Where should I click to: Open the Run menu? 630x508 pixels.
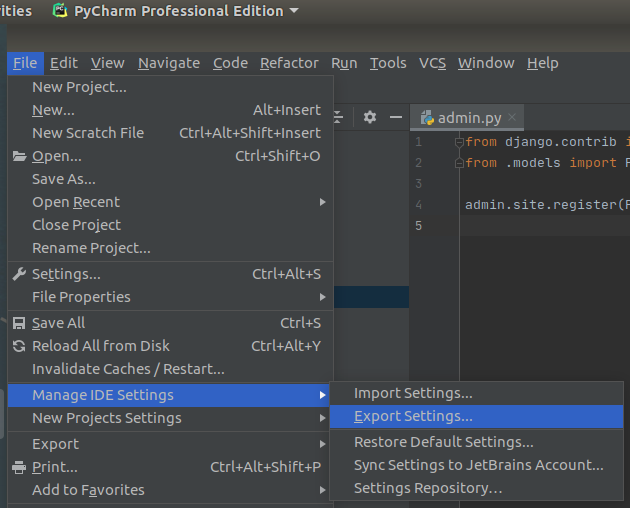(x=344, y=63)
